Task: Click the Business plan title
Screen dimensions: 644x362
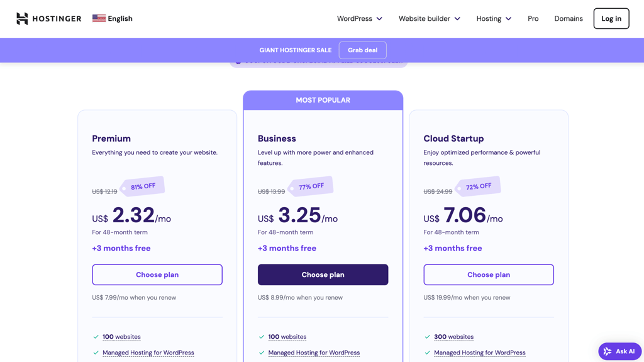Action: point(277,139)
